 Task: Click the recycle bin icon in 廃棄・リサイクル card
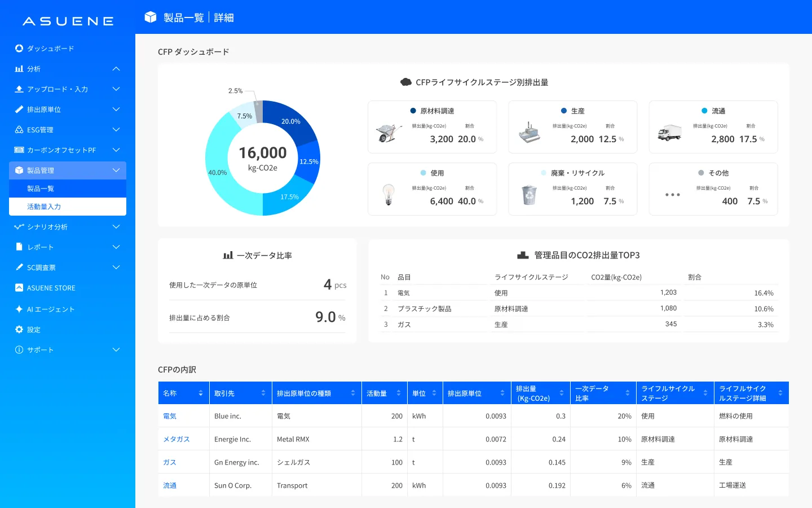click(529, 195)
